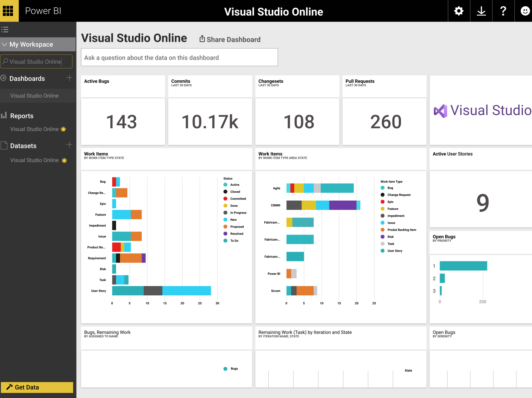Collapse the nav pane with the list icon
The height and width of the screenshot is (398, 532).
tap(5, 29)
